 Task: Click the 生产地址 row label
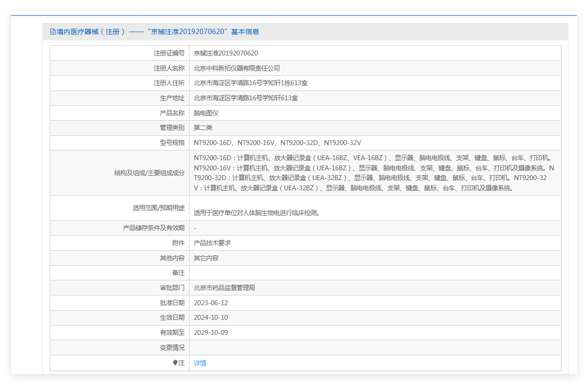tap(172, 98)
